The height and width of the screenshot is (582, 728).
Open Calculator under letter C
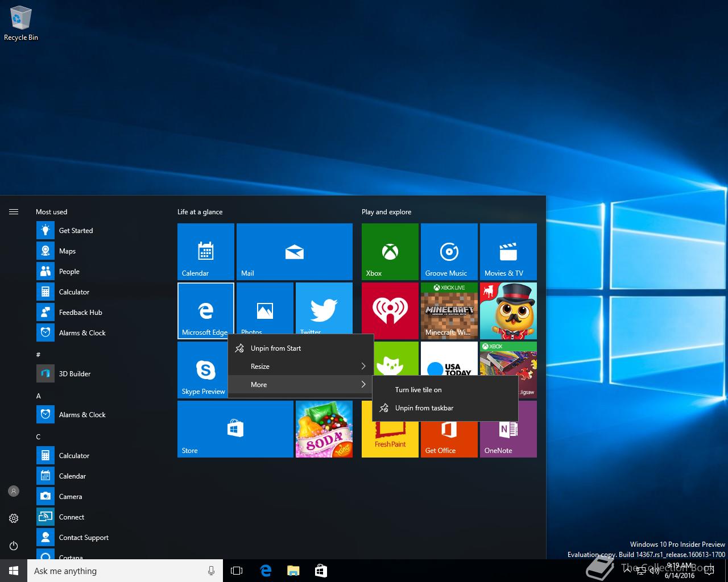coord(102,455)
